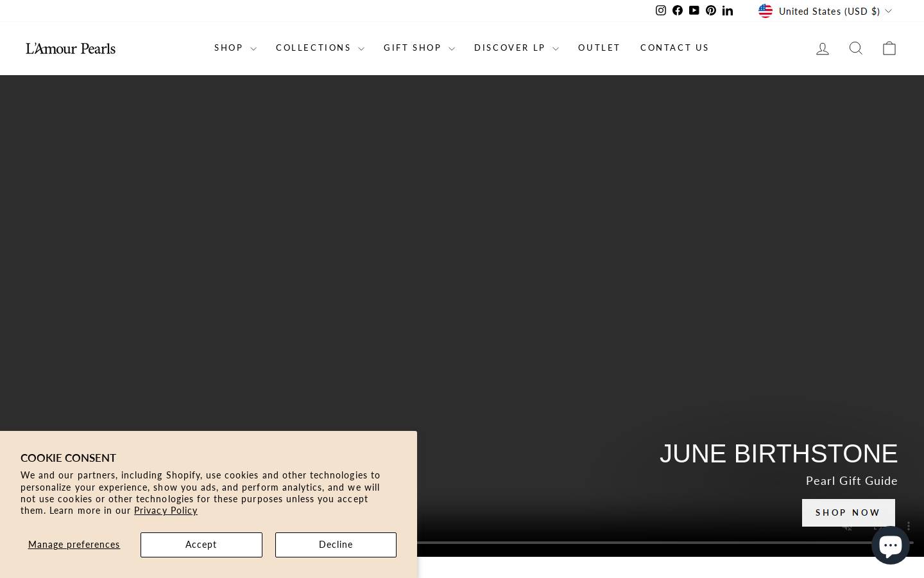Open the Pinterest icon link
This screenshot has width=924, height=578.
[x=711, y=10]
